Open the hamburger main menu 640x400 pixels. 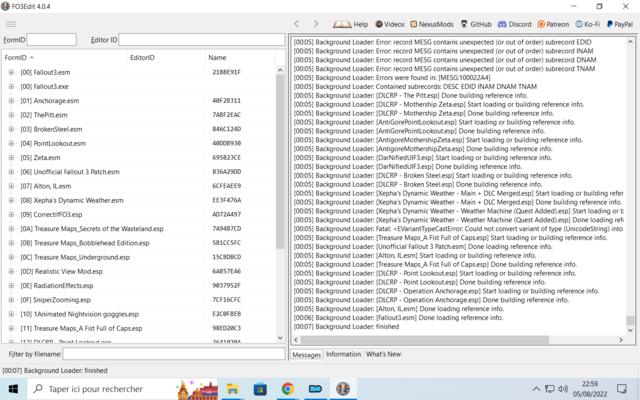tap(11, 24)
